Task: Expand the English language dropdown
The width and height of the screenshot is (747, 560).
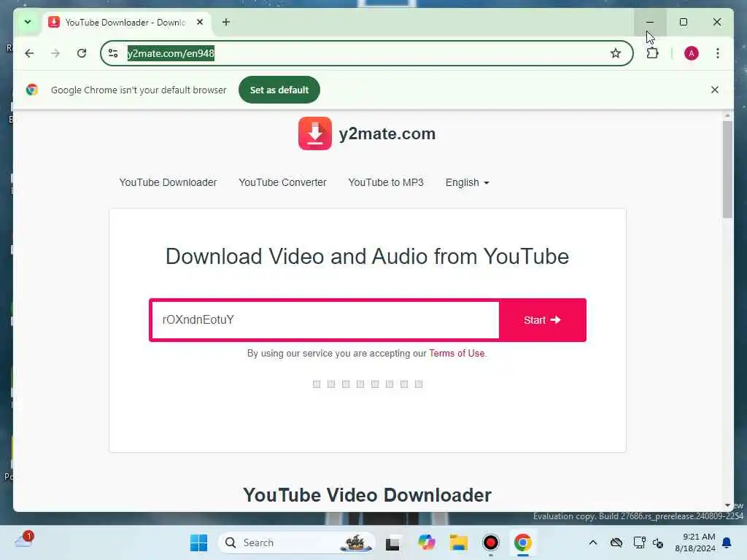Action: click(x=468, y=182)
